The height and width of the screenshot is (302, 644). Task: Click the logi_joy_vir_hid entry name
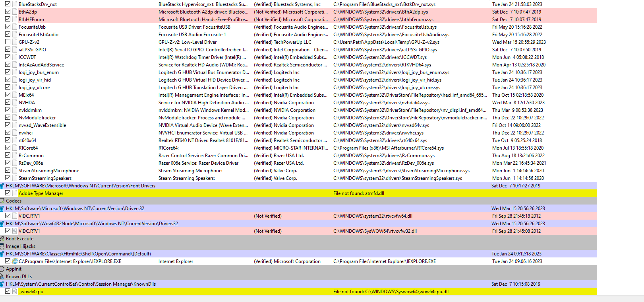coord(35,80)
